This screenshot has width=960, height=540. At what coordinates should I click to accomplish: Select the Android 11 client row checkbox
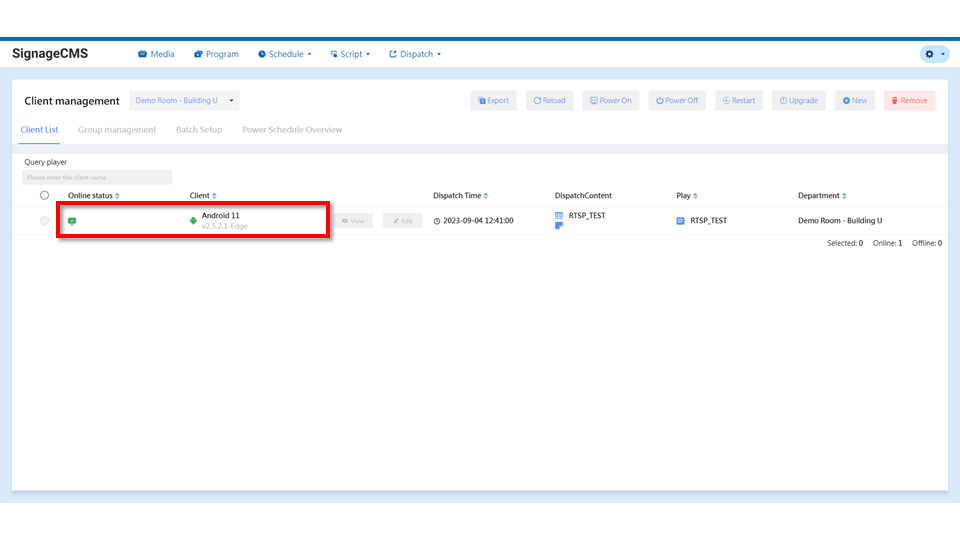pos(44,221)
